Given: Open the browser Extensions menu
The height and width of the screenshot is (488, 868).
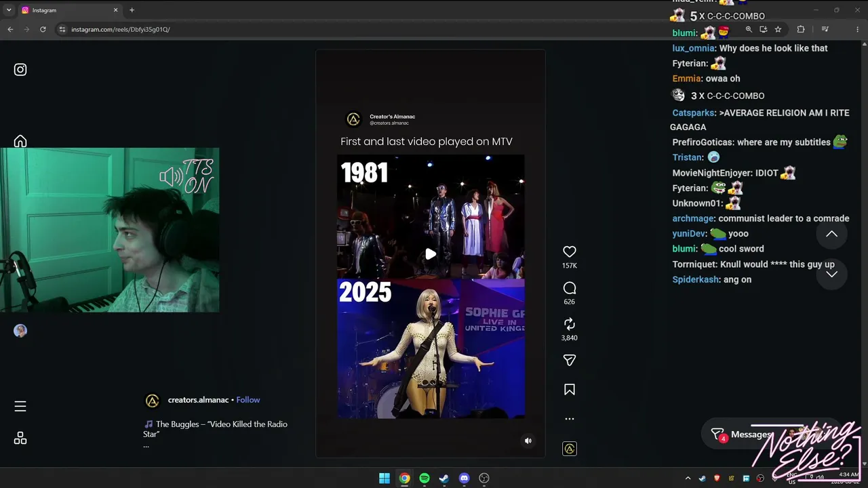Looking at the screenshot, I should pyautogui.click(x=801, y=29).
